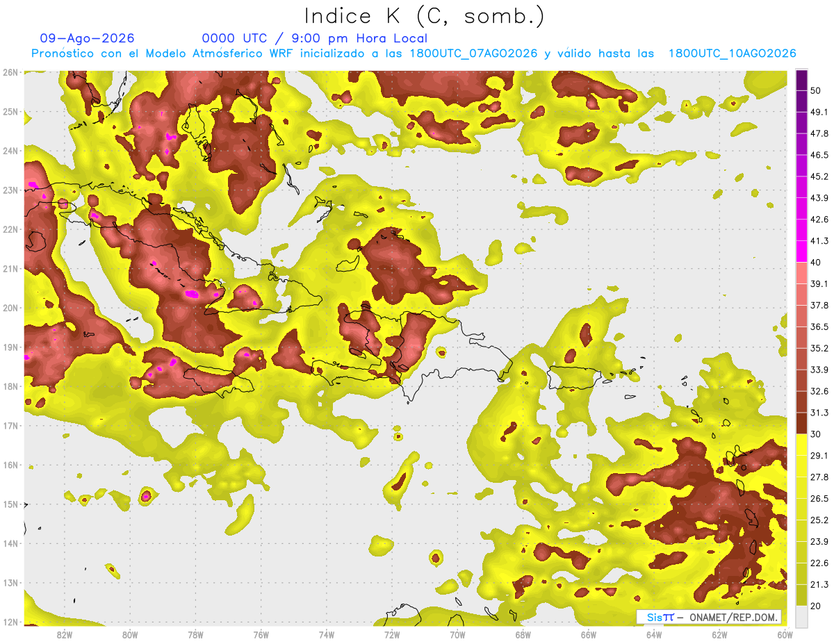Click the 14N latitude label
The width and height of the screenshot is (834, 644).
click(10, 543)
